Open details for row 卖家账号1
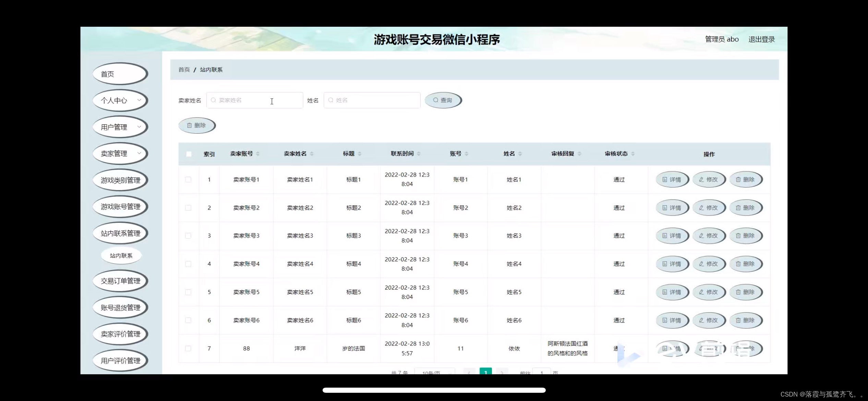Screen dimensions: 868x401 672,180
